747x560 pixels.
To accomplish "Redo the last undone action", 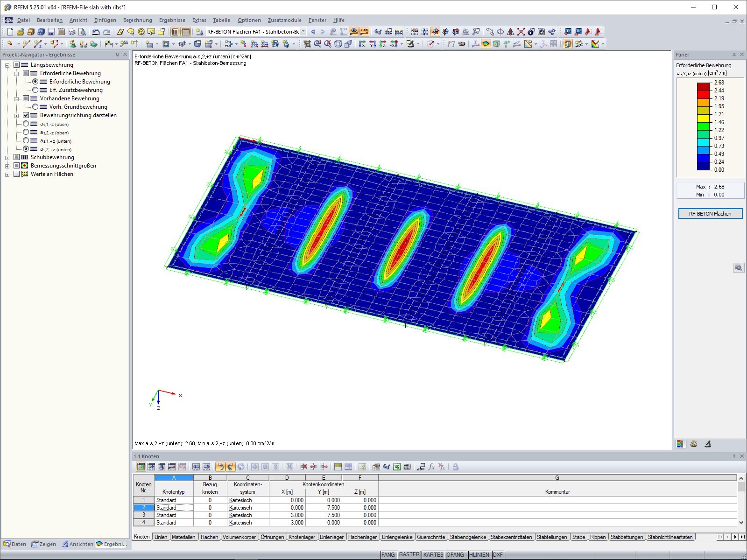I will click(106, 32).
